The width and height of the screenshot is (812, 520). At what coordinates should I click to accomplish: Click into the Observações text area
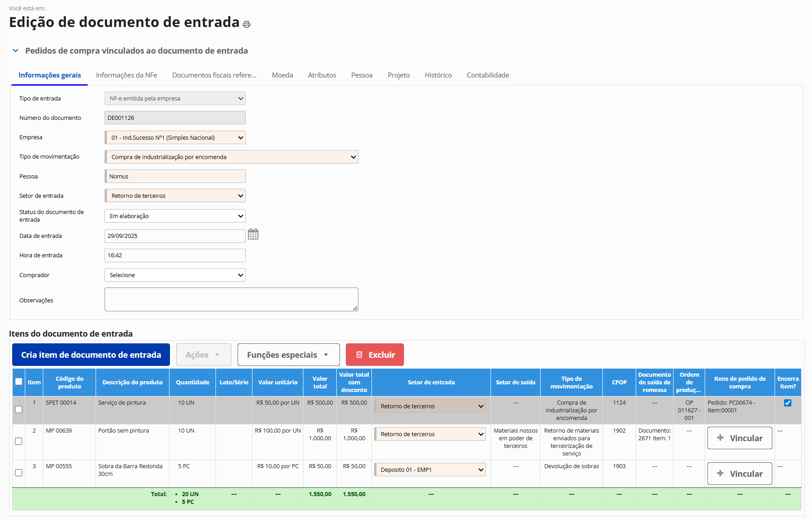click(x=231, y=299)
